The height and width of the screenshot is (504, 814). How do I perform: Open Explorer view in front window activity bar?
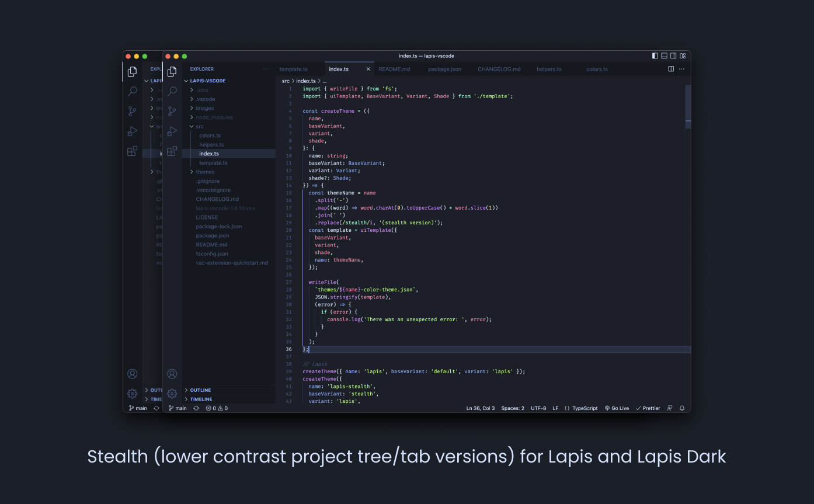point(172,72)
